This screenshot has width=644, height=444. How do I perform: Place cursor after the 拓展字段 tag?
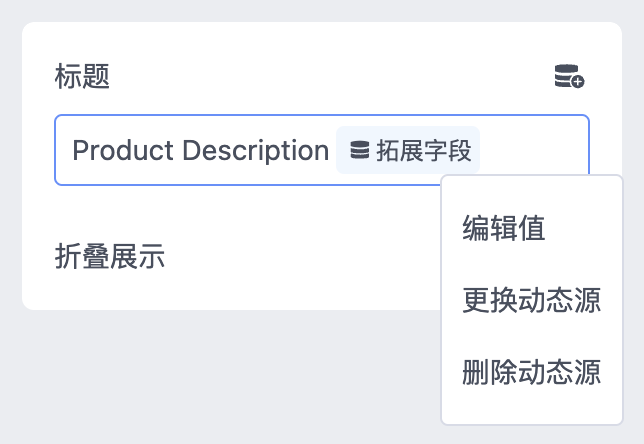pyautogui.click(x=530, y=151)
